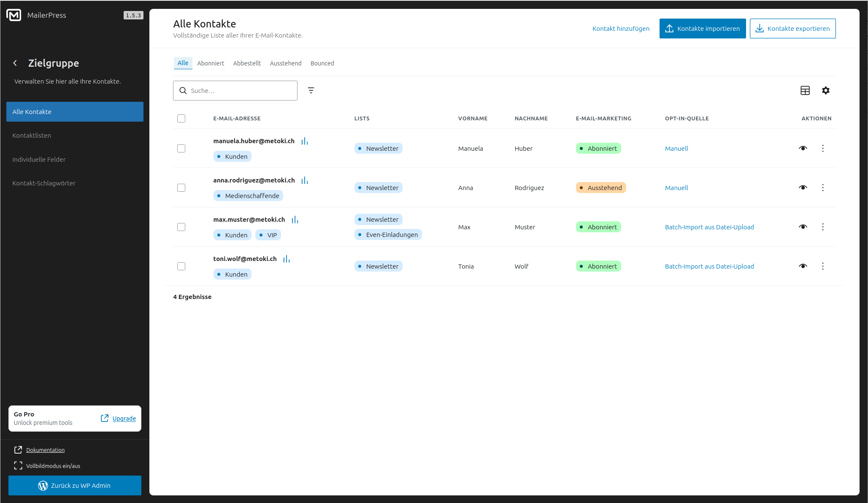868x503 pixels.
Task: Open statistics icon for manuela.huber@metoki.ch
Action: tap(304, 141)
